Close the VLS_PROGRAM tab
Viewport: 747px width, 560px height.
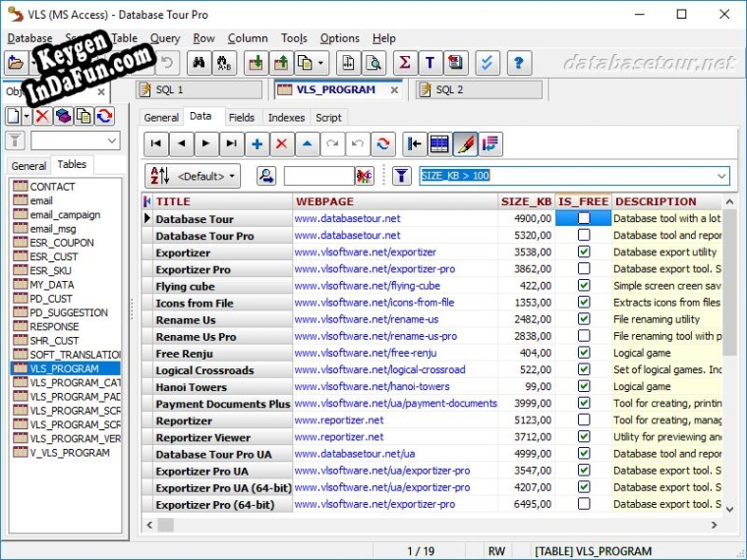394,90
